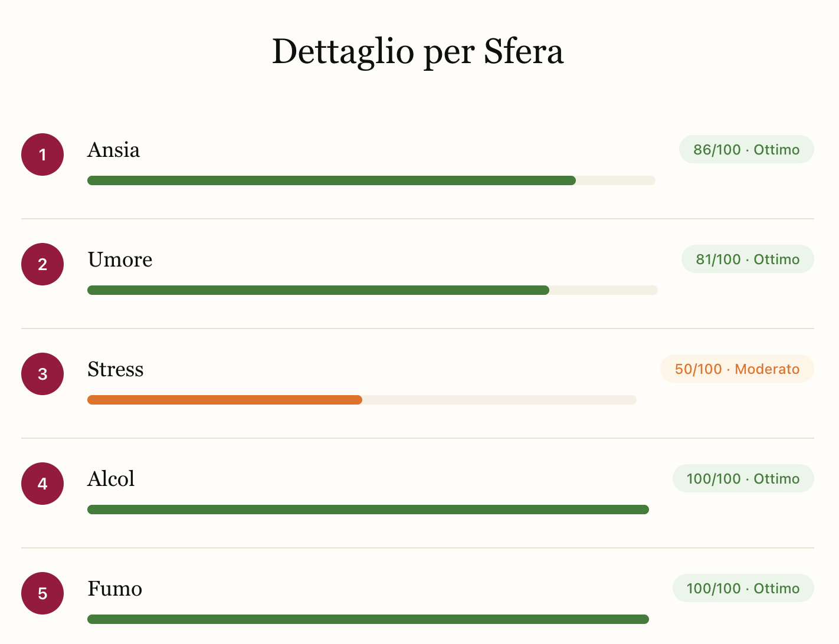Click the number 3 circle badge
This screenshot has height=644, width=839.
tap(42, 374)
